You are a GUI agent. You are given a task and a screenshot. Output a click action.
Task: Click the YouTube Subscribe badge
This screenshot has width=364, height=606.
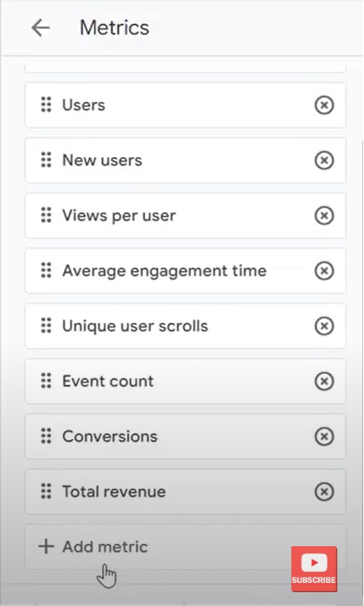(314, 569)
